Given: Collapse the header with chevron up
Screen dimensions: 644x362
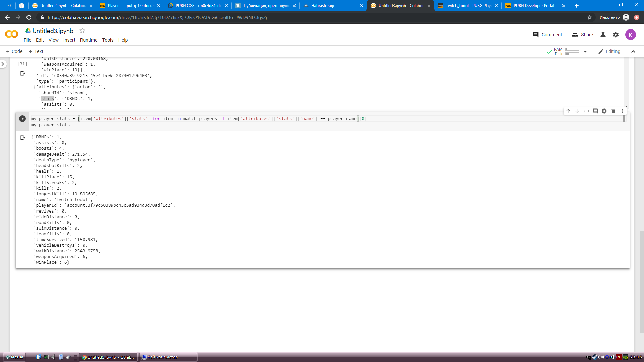Looking at the screenshot, I should (633, 52).
